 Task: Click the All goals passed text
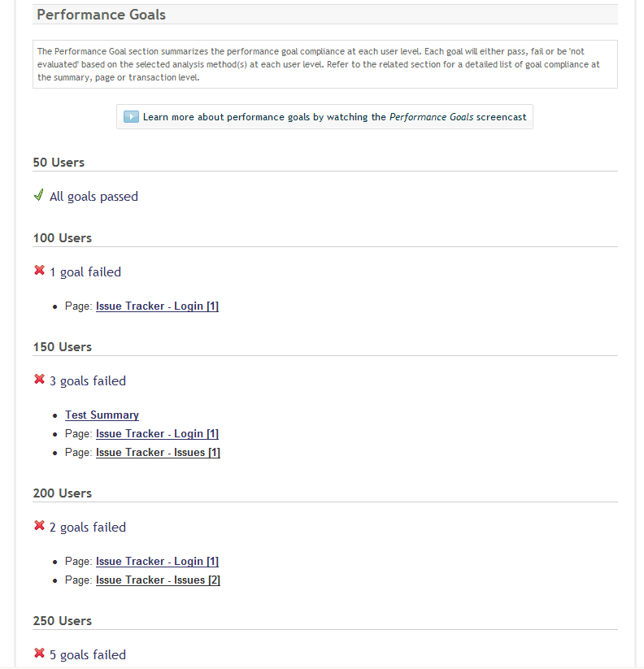pos(94,197)
